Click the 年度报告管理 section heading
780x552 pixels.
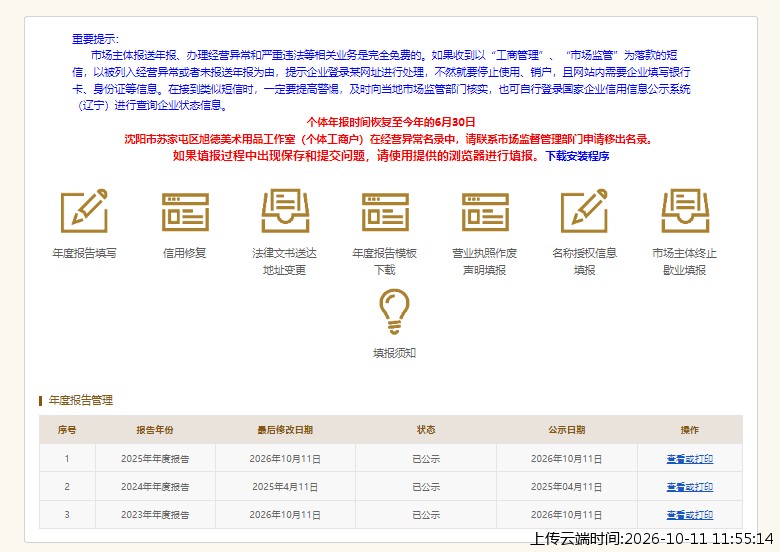pyautogui.click(x=81, y=400)
